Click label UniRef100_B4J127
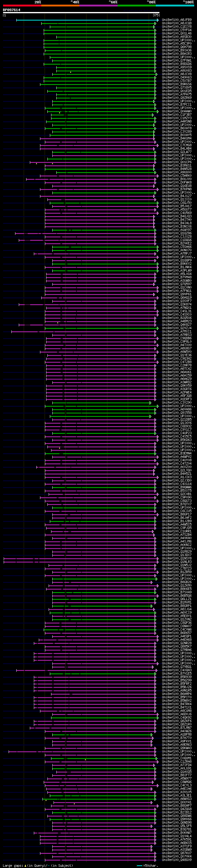 click(177, 196)
